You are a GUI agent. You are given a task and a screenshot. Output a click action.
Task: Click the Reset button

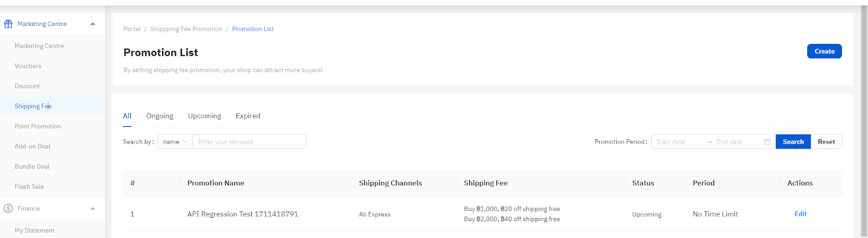point(826,141)
